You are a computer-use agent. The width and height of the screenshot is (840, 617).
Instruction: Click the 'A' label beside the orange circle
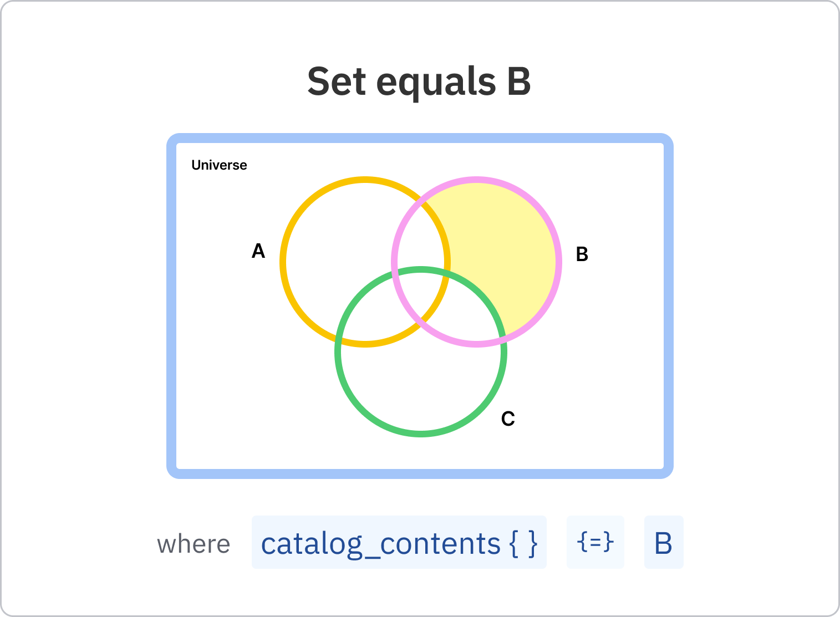[x=258, y=251]
